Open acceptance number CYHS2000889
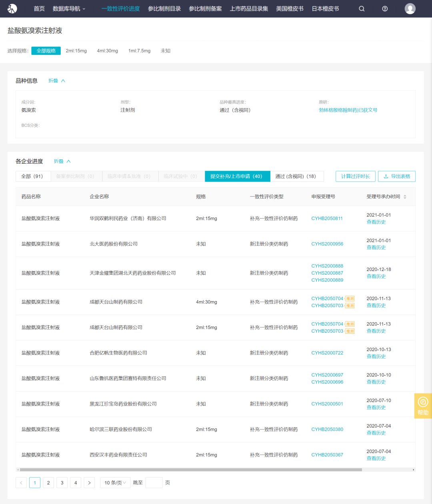Image resolution: width=432 pixels, height=504 pixels. click(x=327, y=280)
